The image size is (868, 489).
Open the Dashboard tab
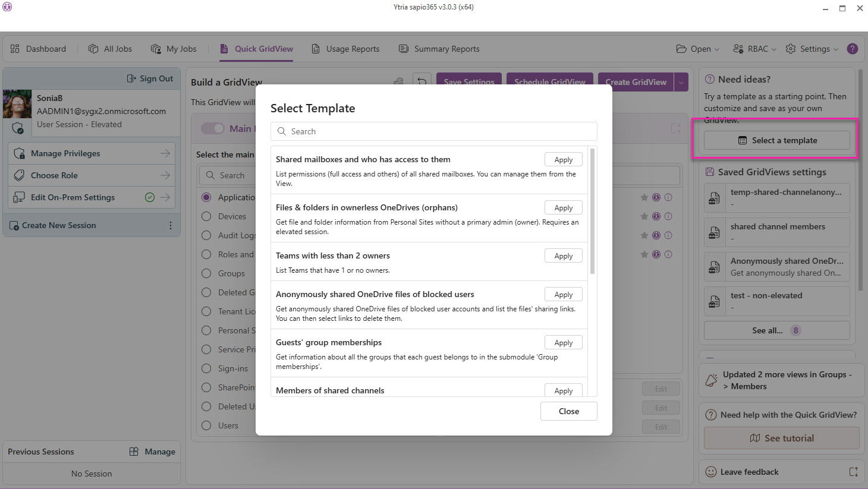pos(38,49)
